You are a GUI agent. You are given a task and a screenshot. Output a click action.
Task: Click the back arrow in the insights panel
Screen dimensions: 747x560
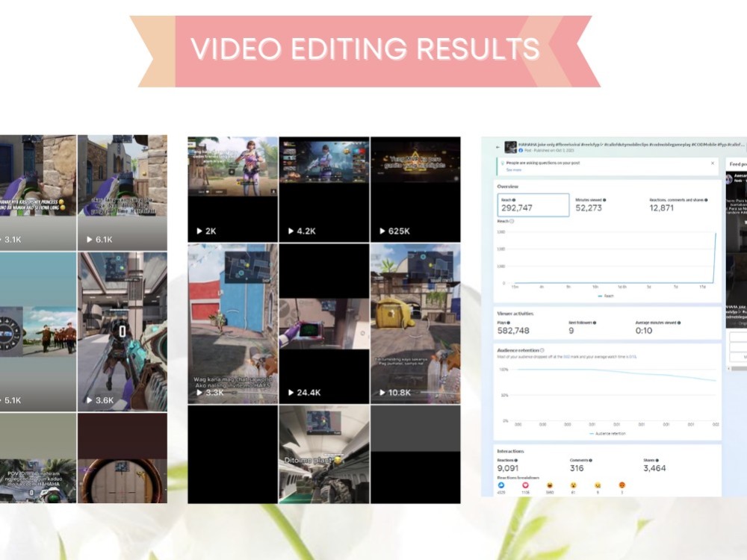coord(498,147)
